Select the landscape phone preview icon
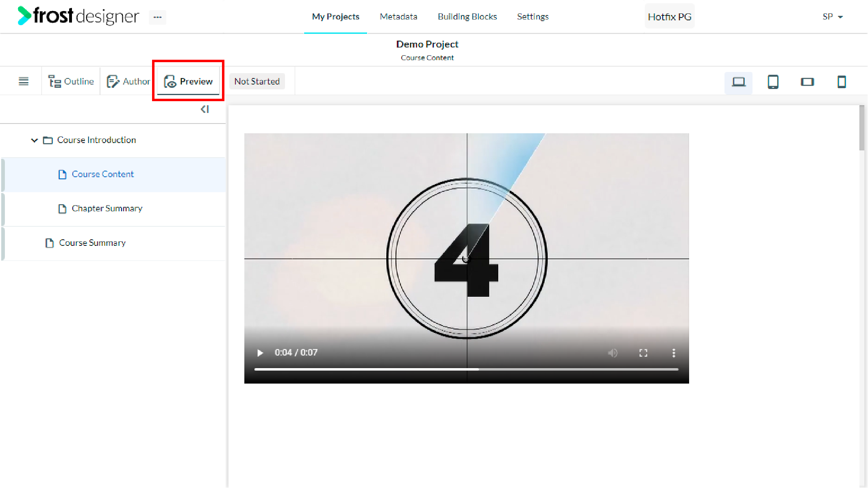 pos(807,82)
